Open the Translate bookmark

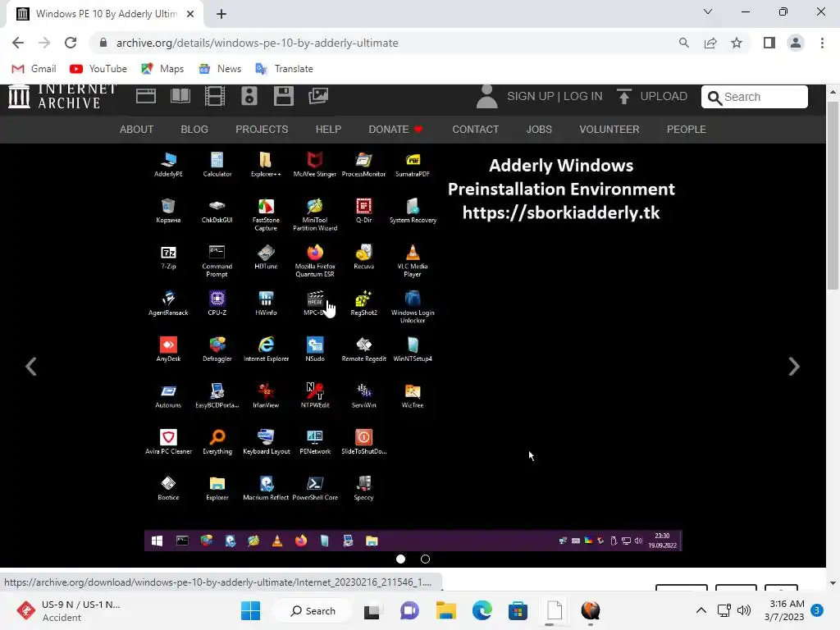click(x=284, y=69)
